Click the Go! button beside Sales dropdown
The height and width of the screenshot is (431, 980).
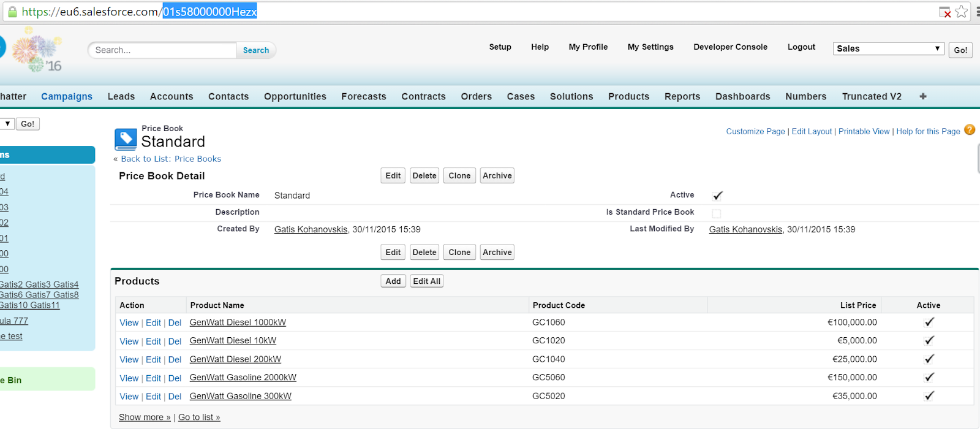[x=960, y=50]
